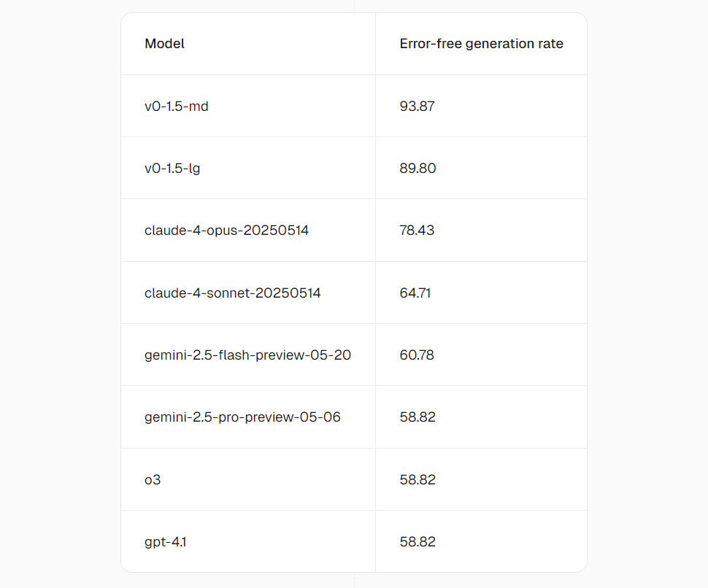Click the 93.87 rate value
The height and width of the screenshot is (588, 708).
[x=417, y=107]
